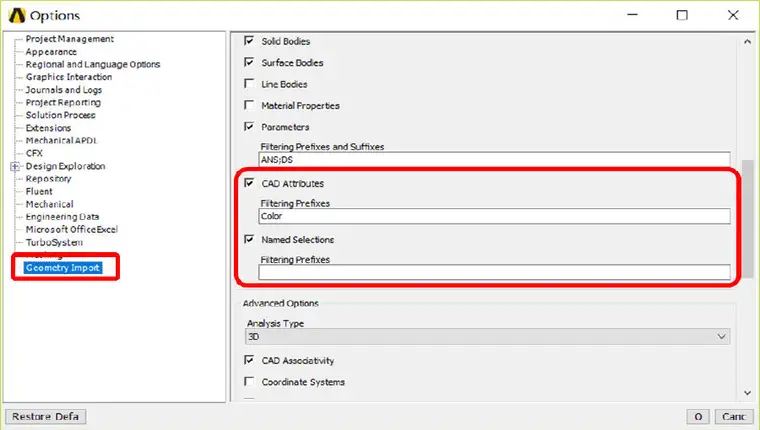Click the Restore Defaults button
760x430 pixels.
(45, 416)
